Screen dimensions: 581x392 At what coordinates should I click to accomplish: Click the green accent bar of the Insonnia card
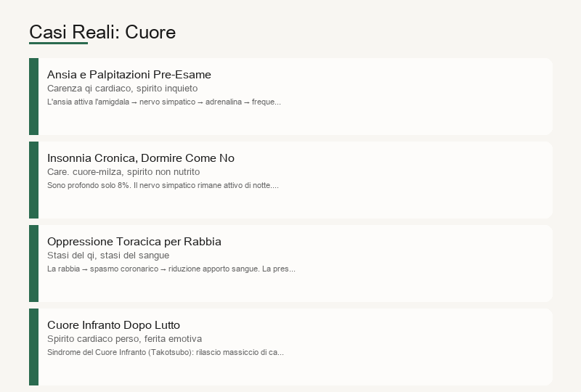click(x=33, y=180)
